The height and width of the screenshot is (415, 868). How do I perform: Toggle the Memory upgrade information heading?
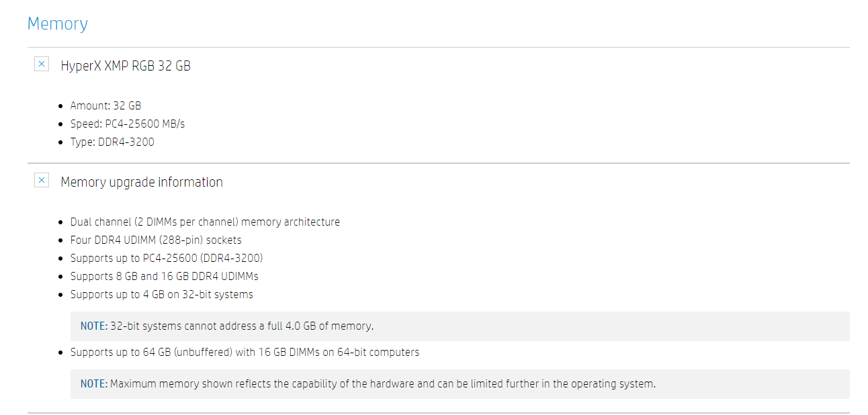(142, 182)
